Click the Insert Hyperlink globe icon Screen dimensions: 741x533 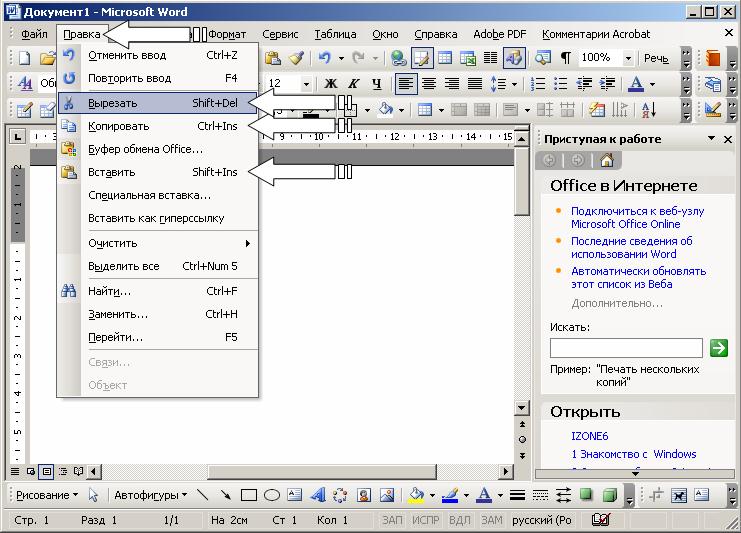(398, 58)
